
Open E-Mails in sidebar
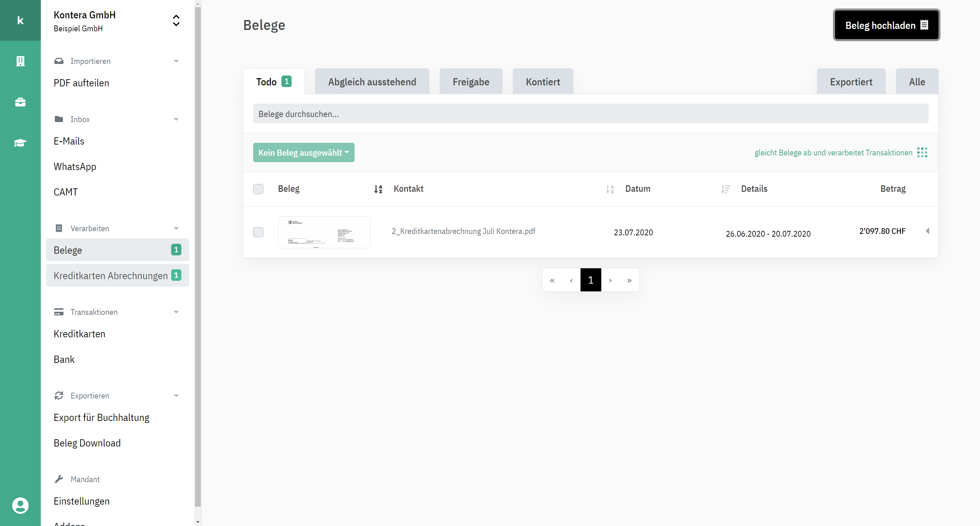pyautogui.click(x=69, y=141)
